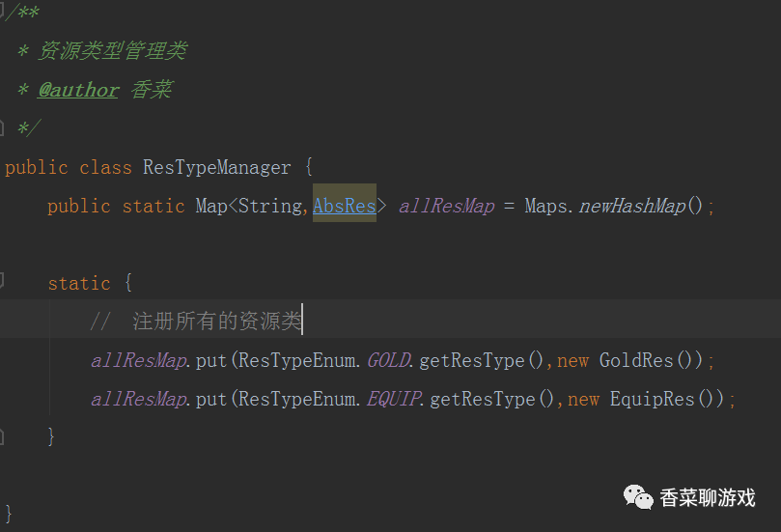Click the 资源类型管理类 Javadoc description
The width and height of the screenshot is (781, 532).
point(112,51)
